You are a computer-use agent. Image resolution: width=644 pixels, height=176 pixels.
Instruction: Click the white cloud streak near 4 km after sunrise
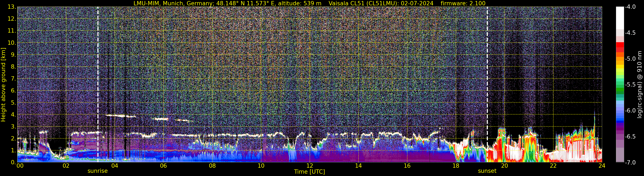click(120, 116)
